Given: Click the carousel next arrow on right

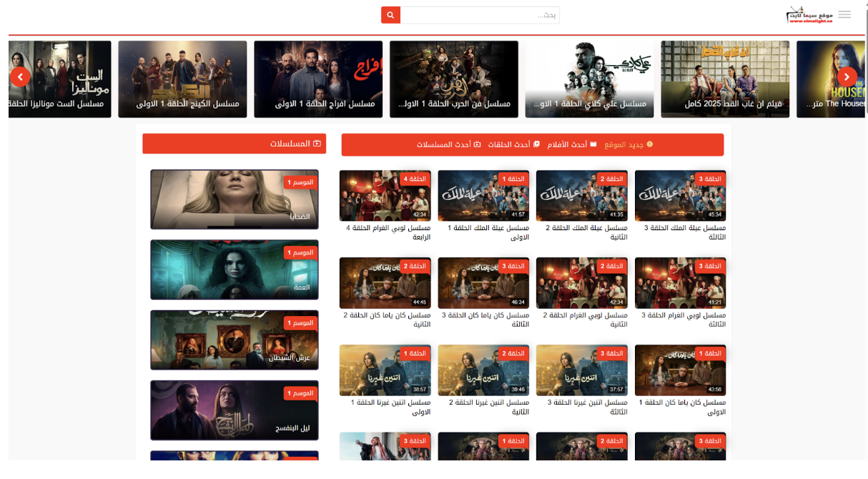Looking at the screenshot, I should [x=847, y=76].
